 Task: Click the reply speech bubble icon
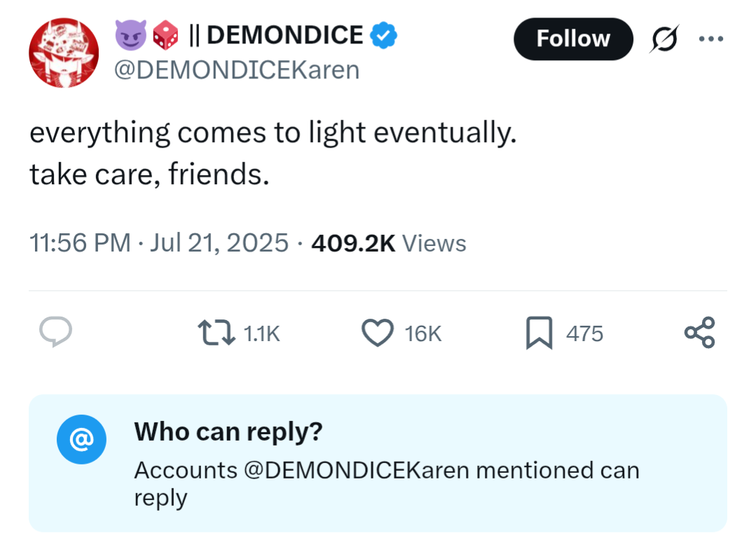(x=55, y=332)
